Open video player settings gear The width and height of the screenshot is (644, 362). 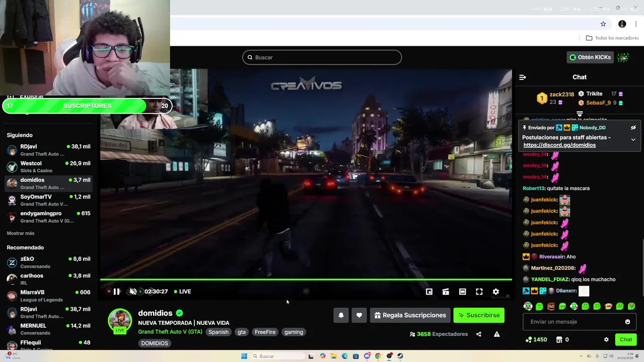496,292
